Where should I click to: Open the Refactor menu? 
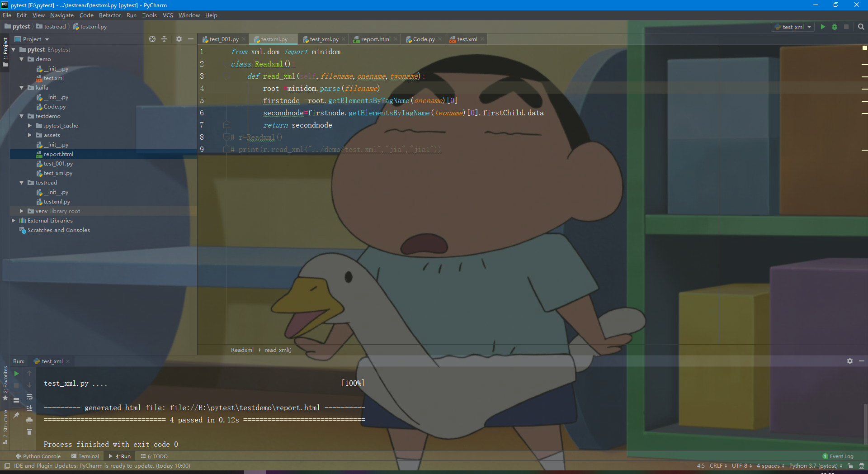click(110, 15)
